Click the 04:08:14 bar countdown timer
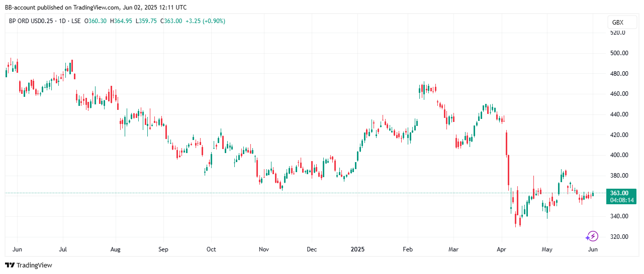This screenshot has height=274, width=644. click(622, 200)
